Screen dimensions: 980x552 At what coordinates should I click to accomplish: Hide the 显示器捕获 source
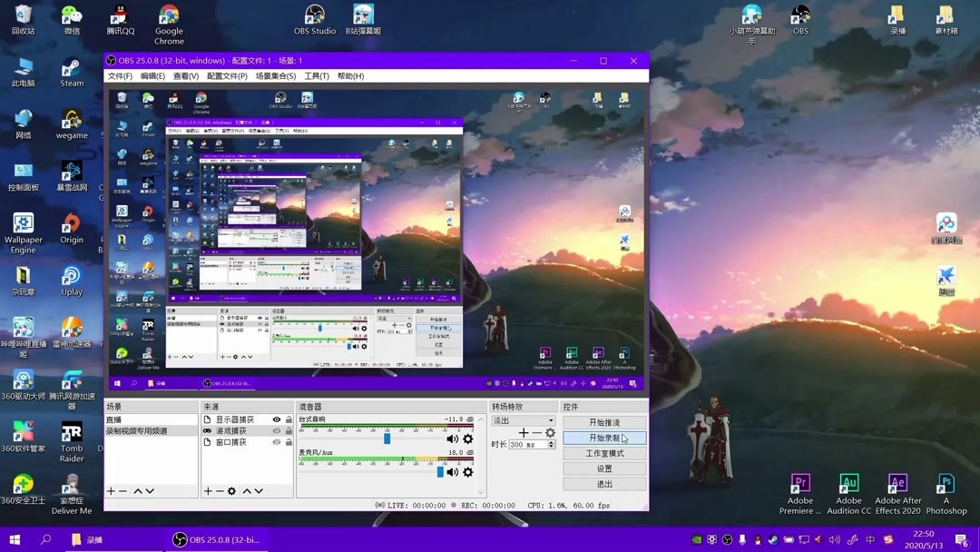[277, 419]
